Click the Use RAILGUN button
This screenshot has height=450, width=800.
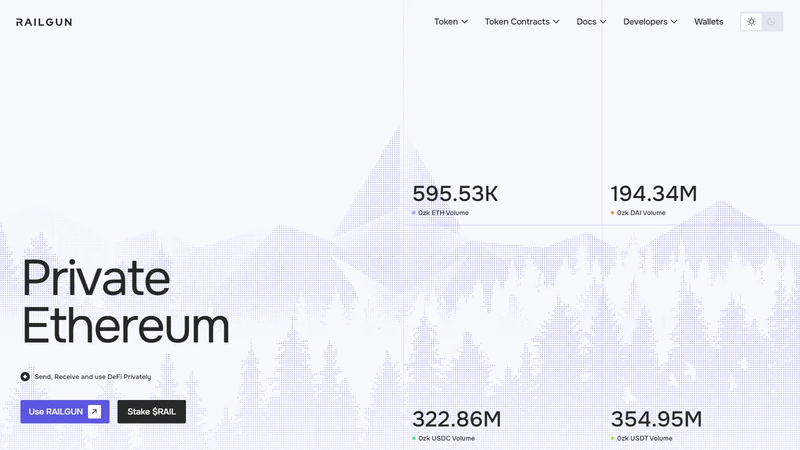point(65,412)
